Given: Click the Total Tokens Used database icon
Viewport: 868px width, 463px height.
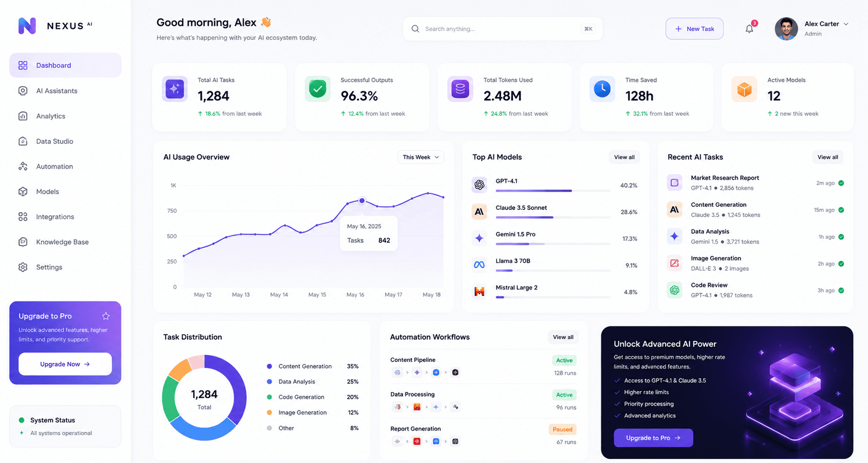Looking at the screenshot, I should click(x=460, y=89).
